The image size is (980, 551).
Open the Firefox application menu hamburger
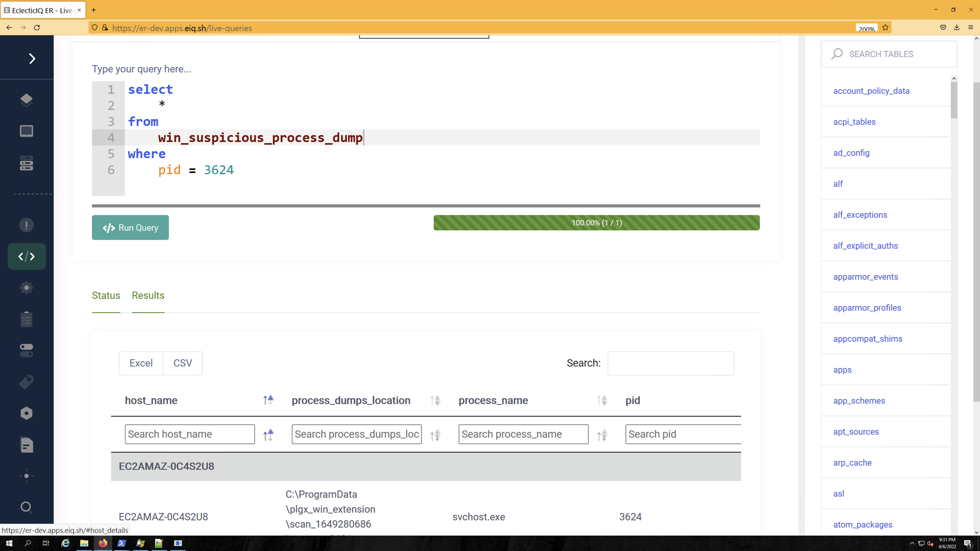tap(970, 28)
